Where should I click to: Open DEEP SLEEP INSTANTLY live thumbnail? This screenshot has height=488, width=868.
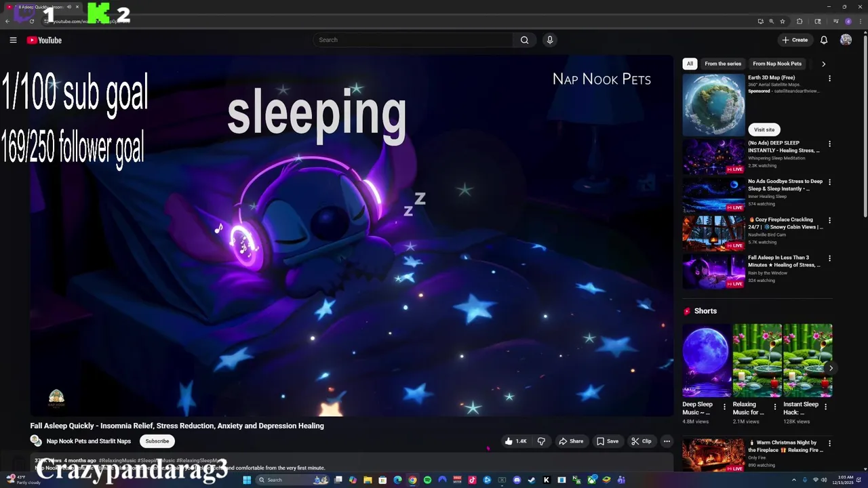pyautogui.click(x=713, y=157)
